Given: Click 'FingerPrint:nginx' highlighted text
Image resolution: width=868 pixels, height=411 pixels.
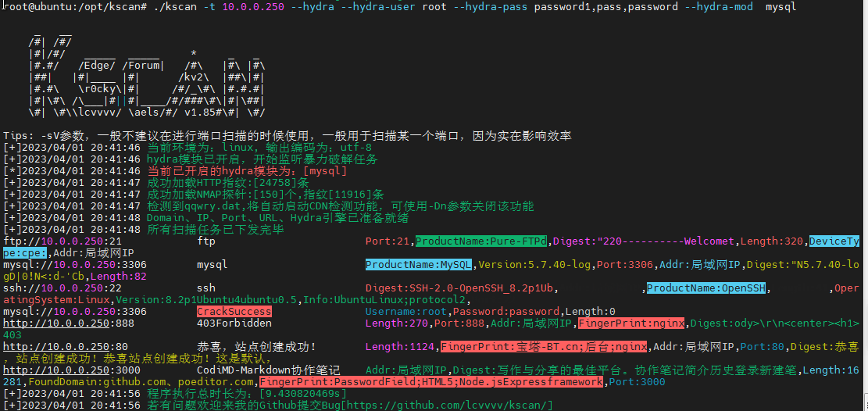Looking at the screenshot, I should (x=633, y=323).
